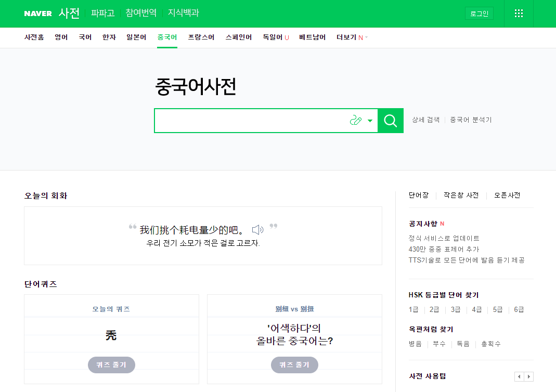The height and width of the screenshot is (392, 556).
Task: Click the Chinese sentence 我们挑个耗电量少的吧
Action: [x=192, y=230]
